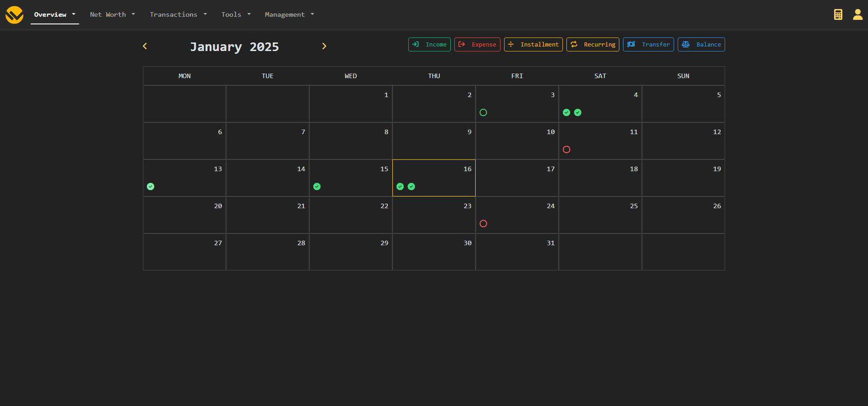Go to the previous month arrow
The height and width of the screenshot is (406, 868).
point(145,46)
